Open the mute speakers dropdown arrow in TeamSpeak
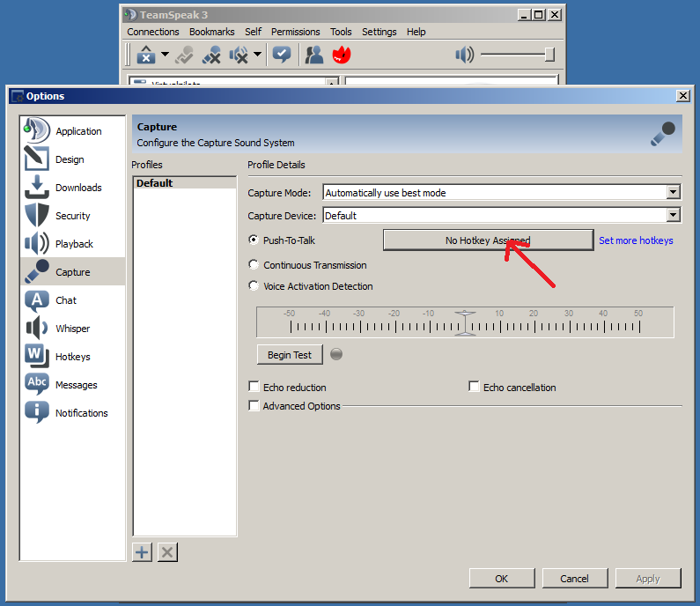700x606 pixels. tap(257, 54)
